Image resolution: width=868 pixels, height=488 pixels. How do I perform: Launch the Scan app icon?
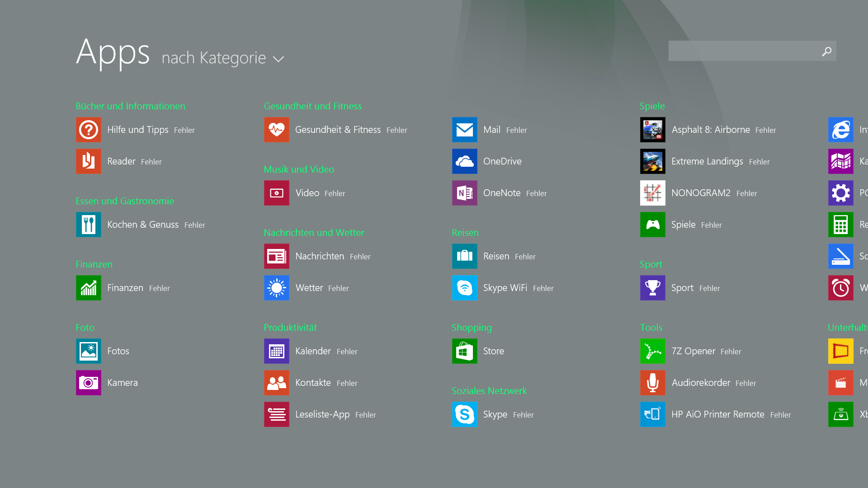[x=840, y=256]
